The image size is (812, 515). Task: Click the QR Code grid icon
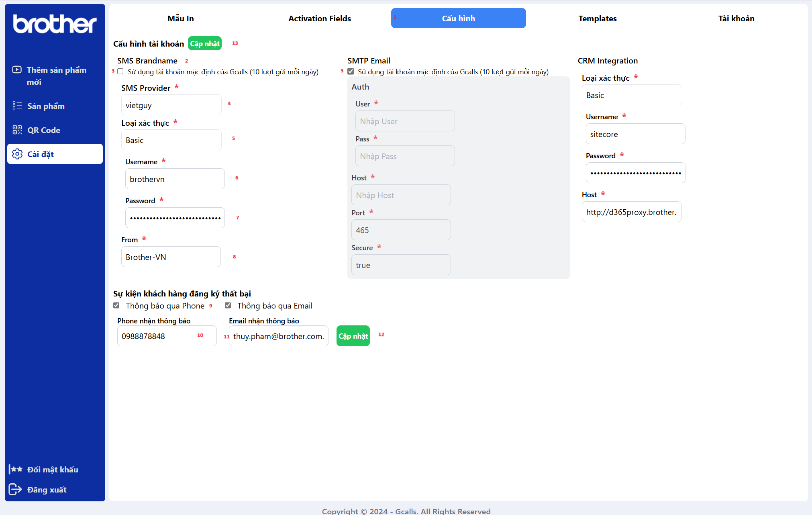(x=17, y=130)
